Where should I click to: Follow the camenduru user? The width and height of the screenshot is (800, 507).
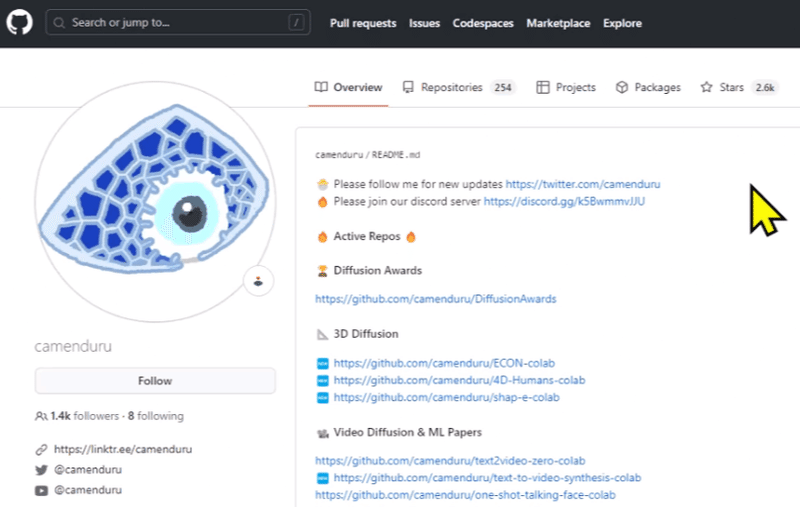pyautogui.click(x=155, y=381)
